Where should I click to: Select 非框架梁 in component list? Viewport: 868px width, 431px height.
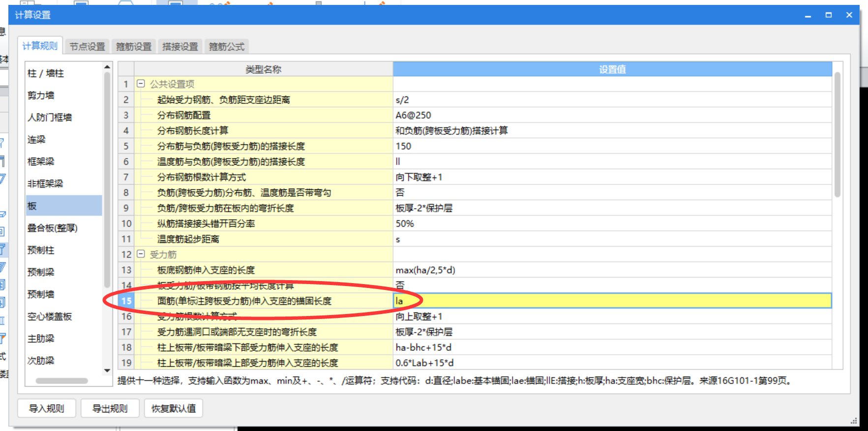[x=64, y=184]
